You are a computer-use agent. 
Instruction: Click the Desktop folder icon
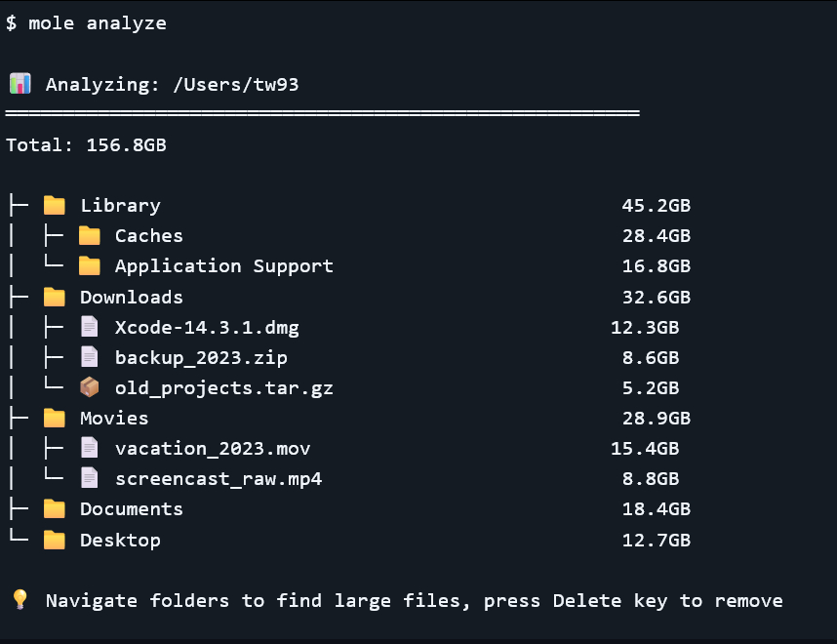point(55,540)
